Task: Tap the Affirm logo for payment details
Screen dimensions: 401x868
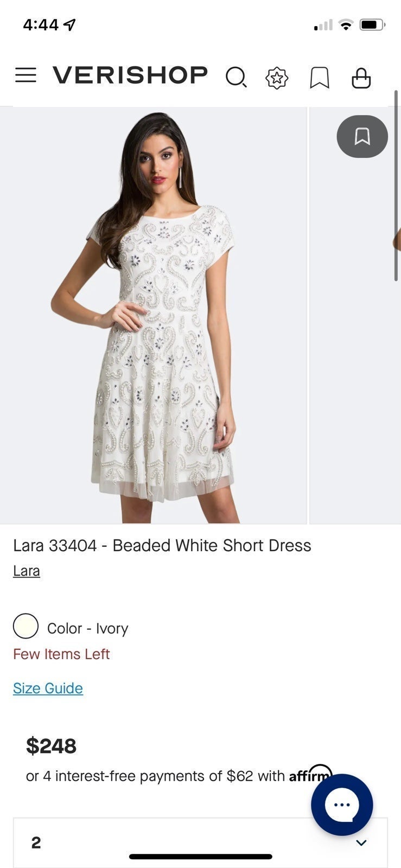Action: (310, 775)
